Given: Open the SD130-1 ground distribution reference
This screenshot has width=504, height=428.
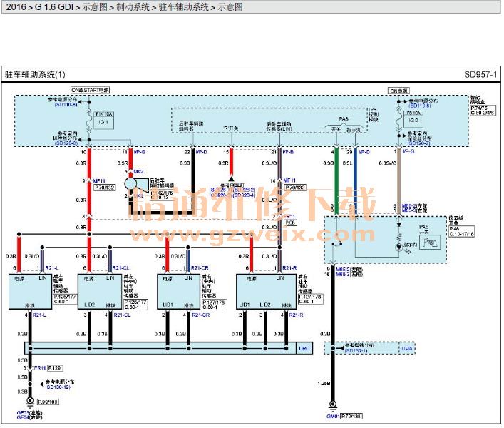Looking at the screenshot, I should click(356, 350).
